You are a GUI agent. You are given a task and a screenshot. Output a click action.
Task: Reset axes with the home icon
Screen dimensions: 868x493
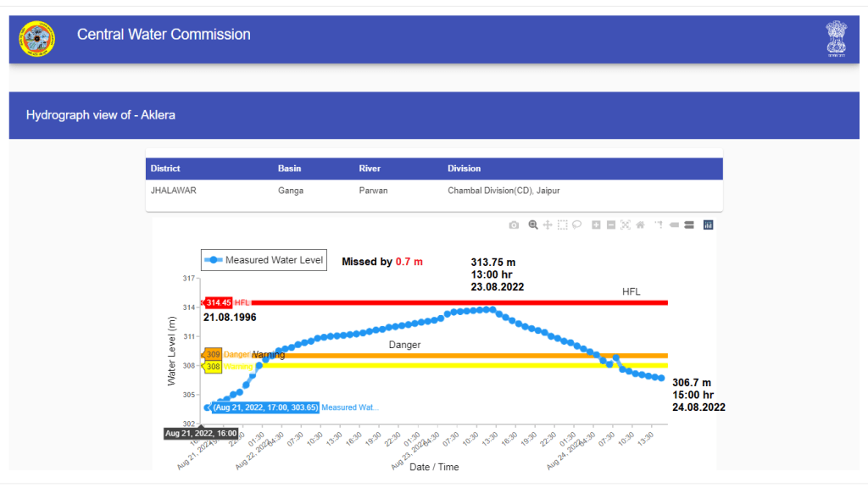point(640,225)
